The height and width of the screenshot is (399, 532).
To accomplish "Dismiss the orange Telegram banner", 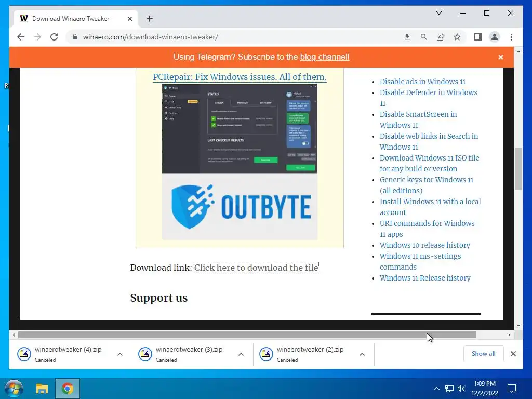I will pos(500,57).
